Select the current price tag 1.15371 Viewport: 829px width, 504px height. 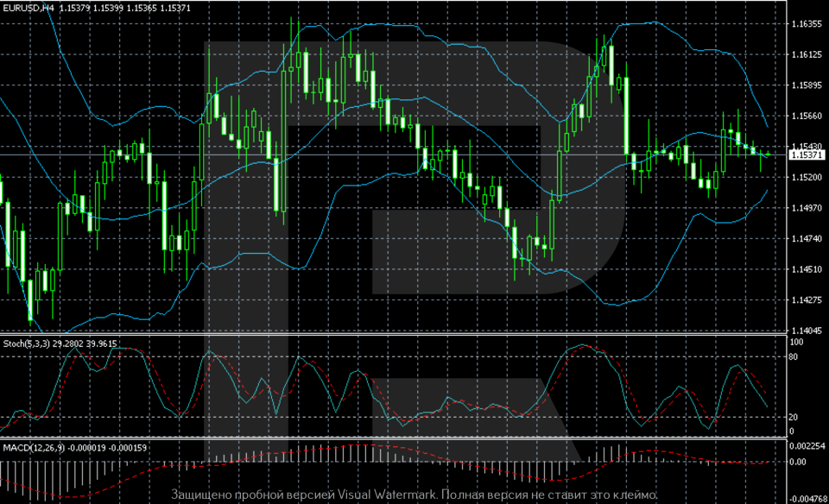[x=807, y=154]
